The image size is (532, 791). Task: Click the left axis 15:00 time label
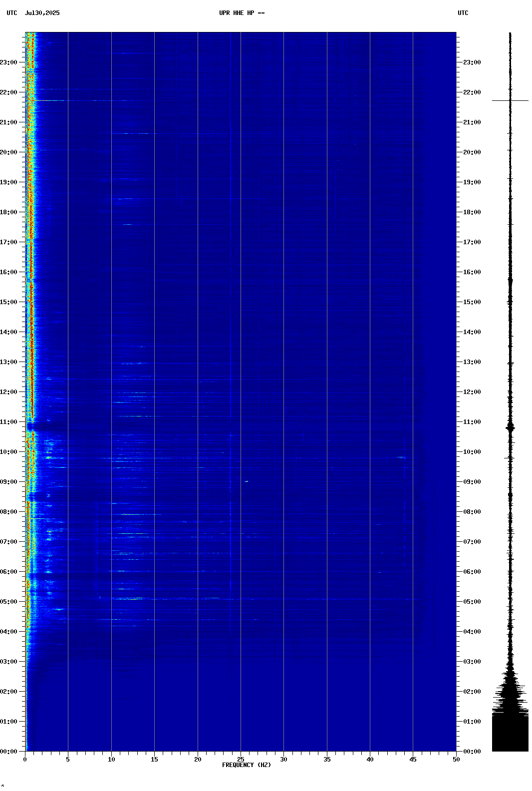[8, 302]
